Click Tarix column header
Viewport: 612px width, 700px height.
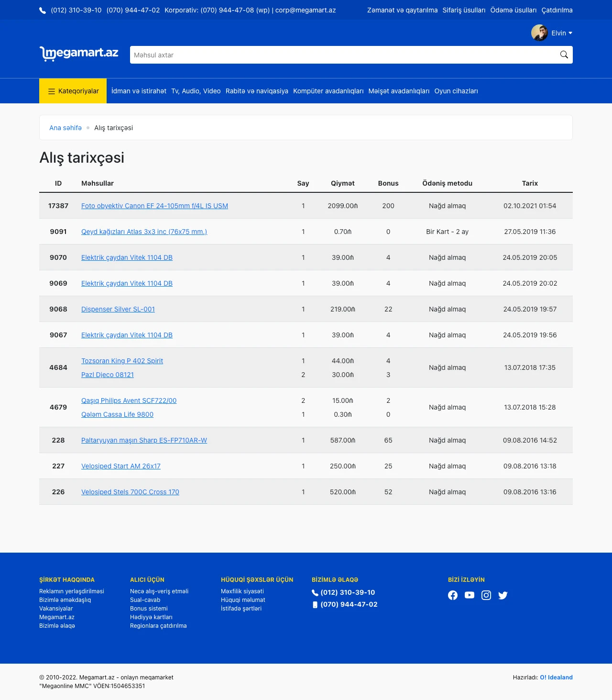point(530,183)
